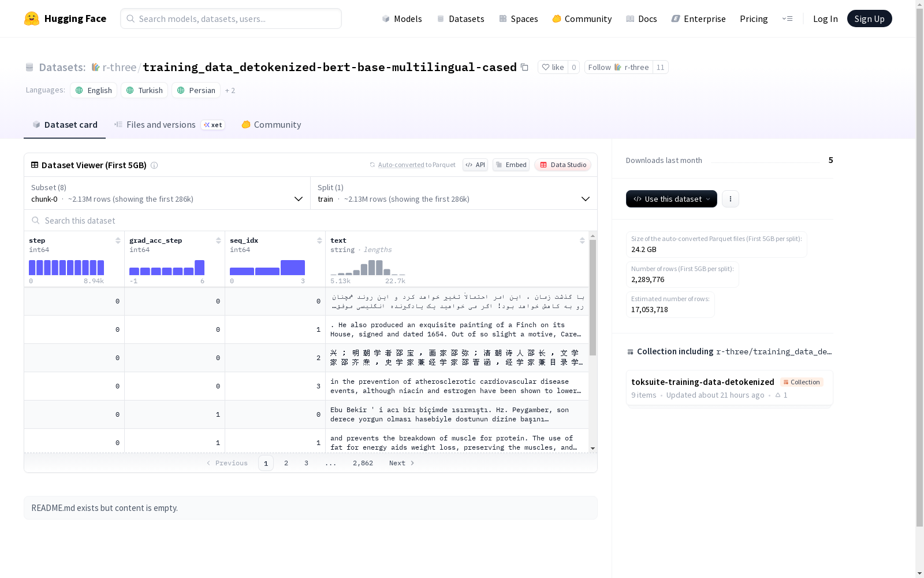924x578 pixels.
Task: Select the Turkish language tag
Action: tap(144, 90)
